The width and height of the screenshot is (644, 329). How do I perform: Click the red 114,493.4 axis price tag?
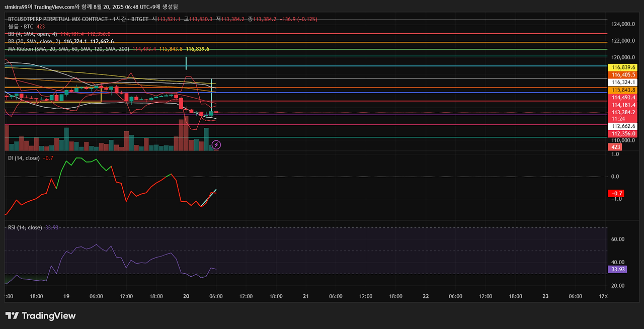click(x=623, y=97)
